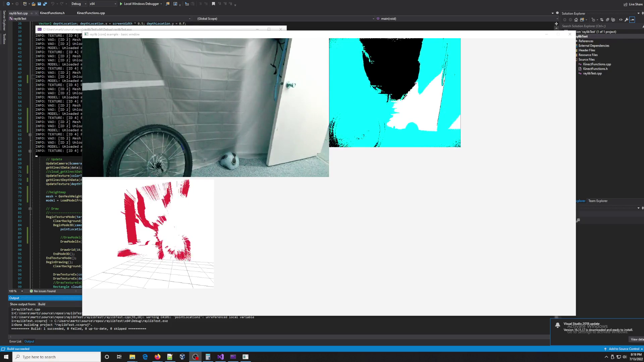644x362 pixels.
Task: Click the Home icon in Solution Explorer toolbar
Action: tap(576, 20)
